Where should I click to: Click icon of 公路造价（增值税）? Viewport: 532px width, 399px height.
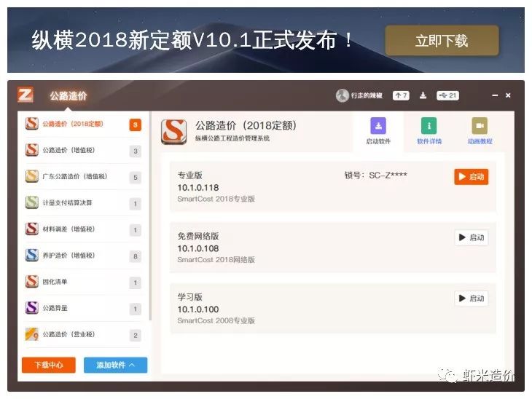tap(32, 150)
